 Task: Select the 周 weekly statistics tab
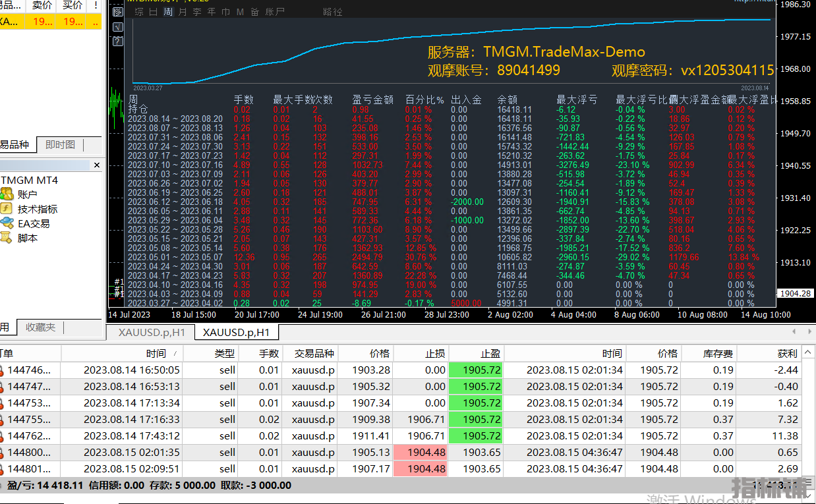click(x=168, y=12)
